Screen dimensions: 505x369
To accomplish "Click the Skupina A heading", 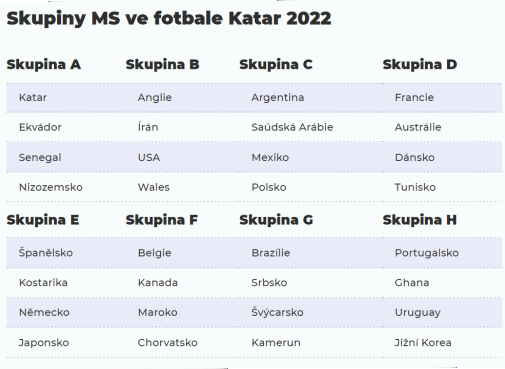I will tap(44, 64).
